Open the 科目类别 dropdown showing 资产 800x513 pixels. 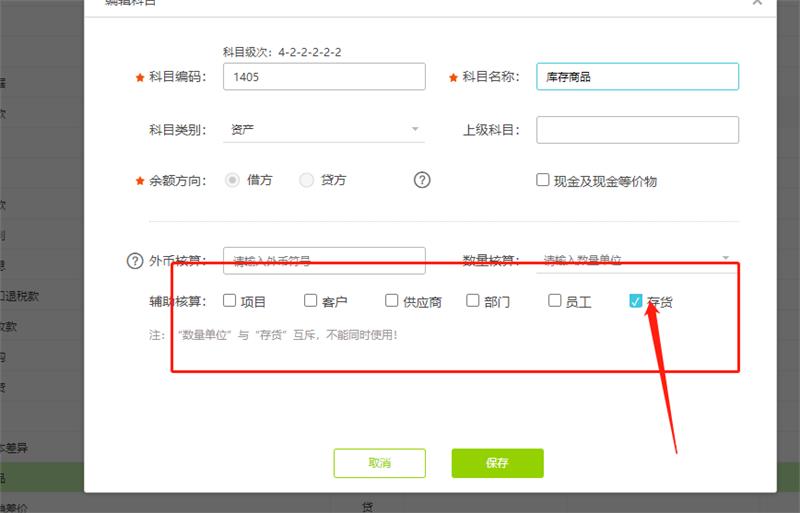pyautogui.click(x=324, y=130)
